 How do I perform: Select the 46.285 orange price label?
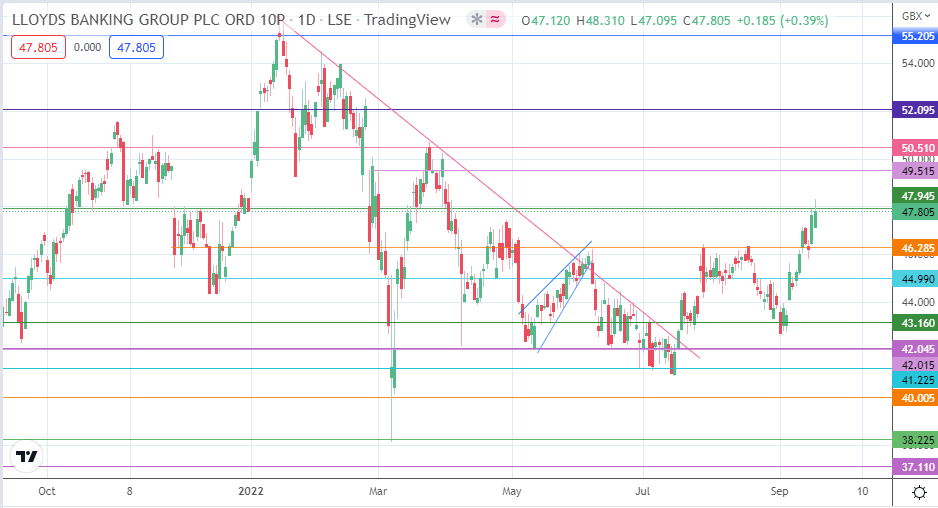click(x=915, y=248)
